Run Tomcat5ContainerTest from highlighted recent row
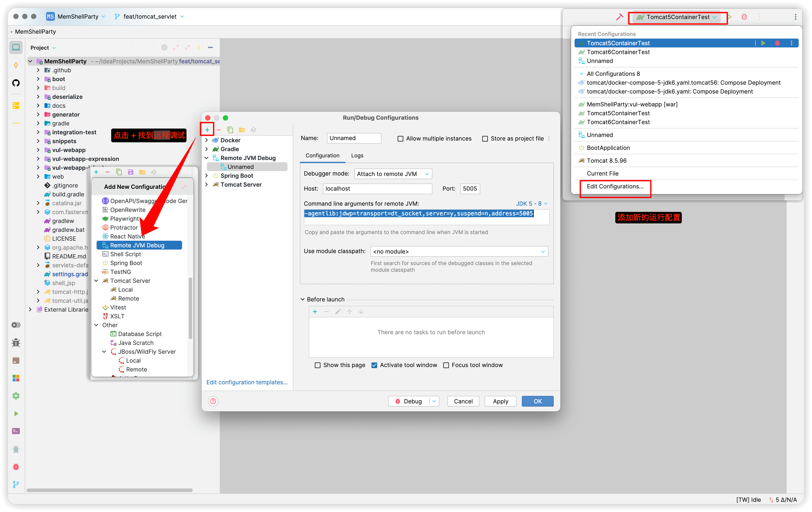This screenshot has height=512, width=812. (763, 43)
